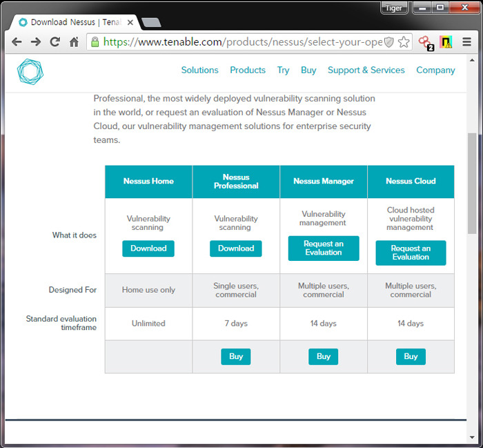Click the 'What it does' row label
Viewport: 483px width, 448px height.
point(75,235)
